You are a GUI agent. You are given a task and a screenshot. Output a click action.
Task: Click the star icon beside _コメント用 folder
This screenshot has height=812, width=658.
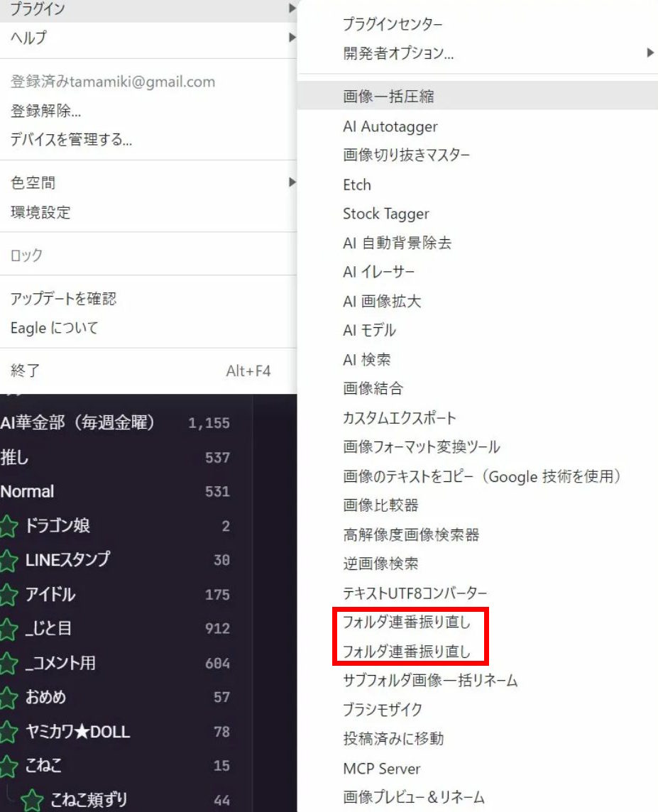pyautogui.click(x=8, y=664)
